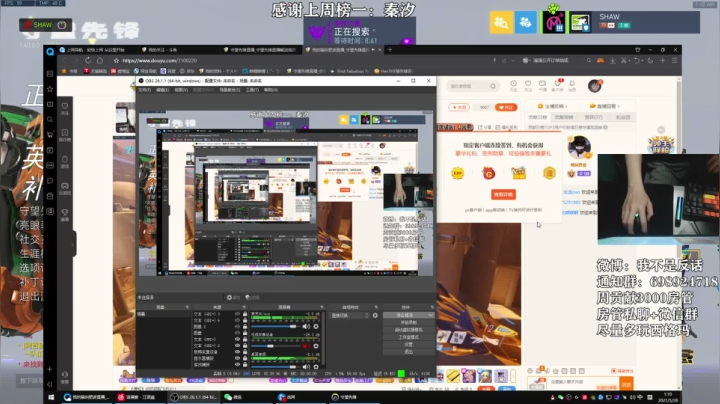Toggle visibility eye of 图像 2 source
This screenshot has width=720, height=404.
(x=237, y=326)
